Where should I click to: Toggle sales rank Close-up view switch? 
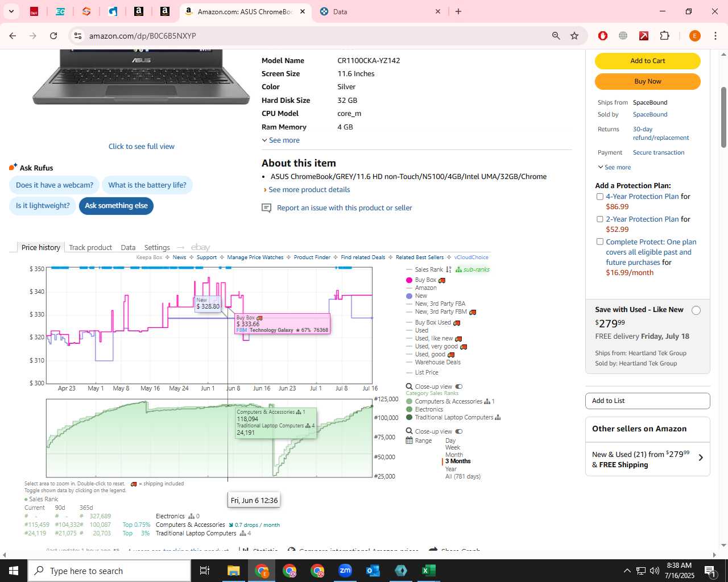(459, 431)
